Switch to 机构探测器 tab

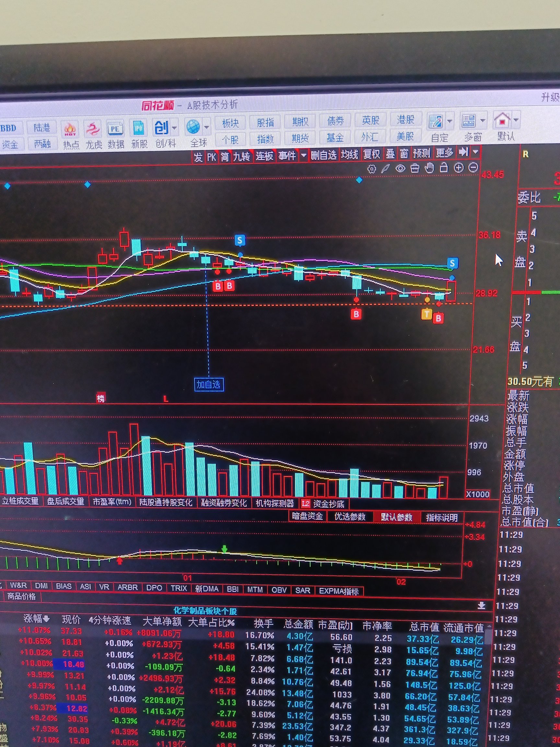click(x=275, y=504)
